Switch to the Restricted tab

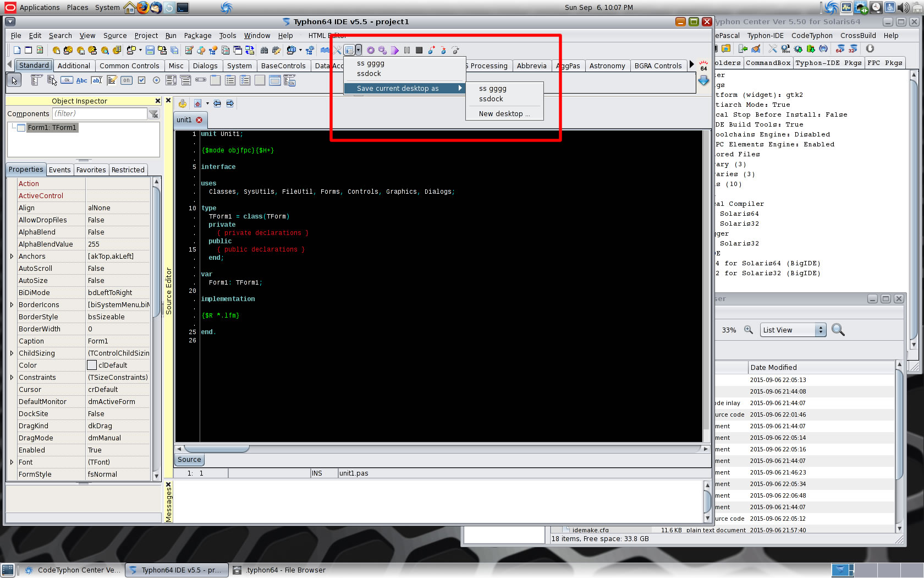(128, 170)
